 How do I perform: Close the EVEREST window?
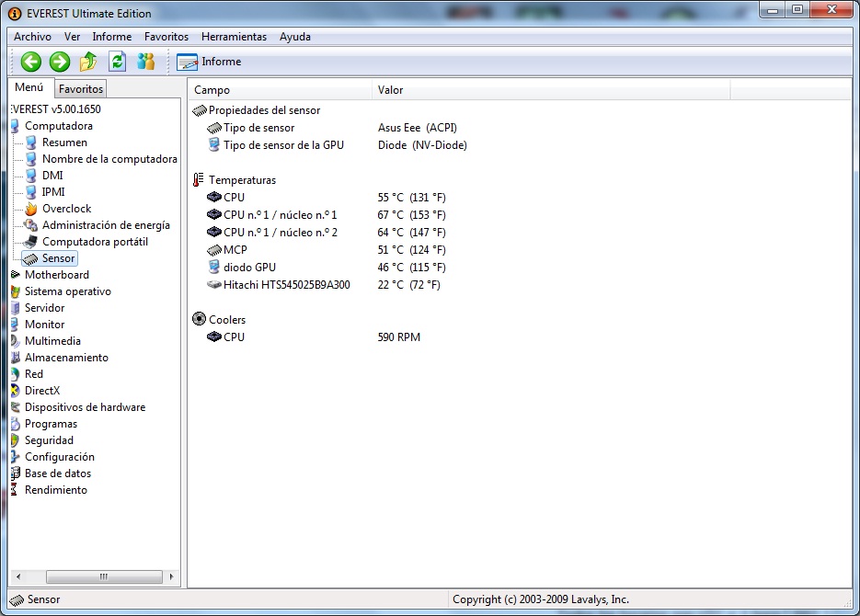[831, 10]
